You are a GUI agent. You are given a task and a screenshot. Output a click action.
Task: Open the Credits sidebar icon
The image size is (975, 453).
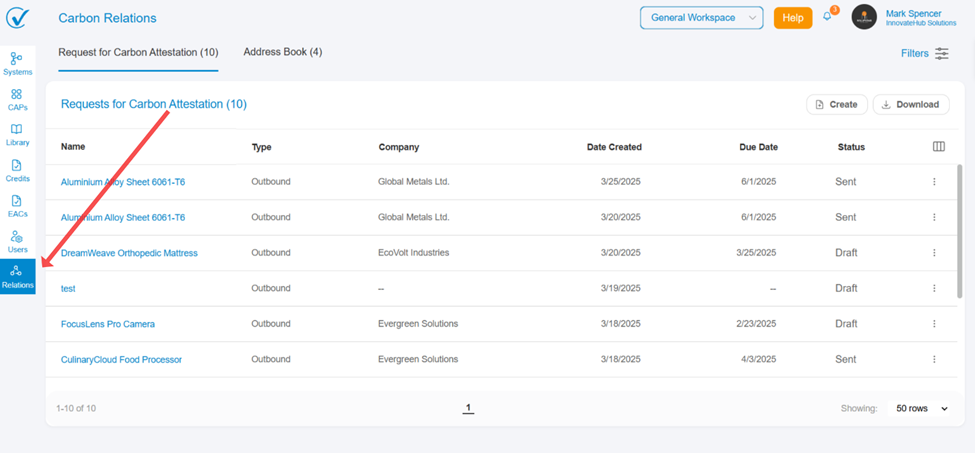pyautogui.click(x=17, y=170)
